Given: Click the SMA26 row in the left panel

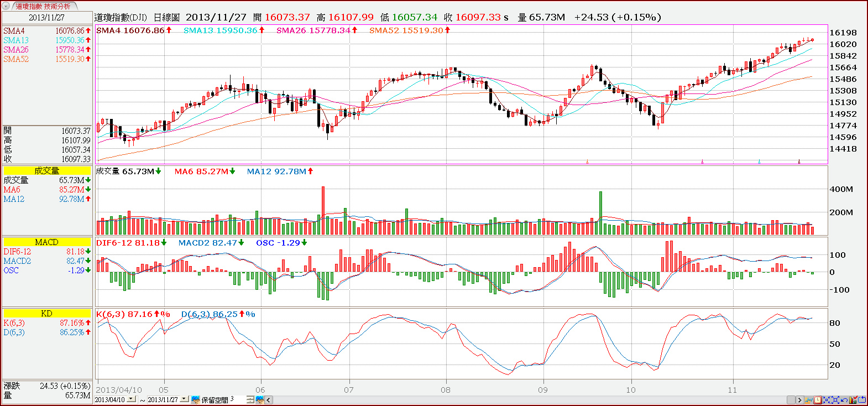Looking at the screenshot, I should point(46,50).
